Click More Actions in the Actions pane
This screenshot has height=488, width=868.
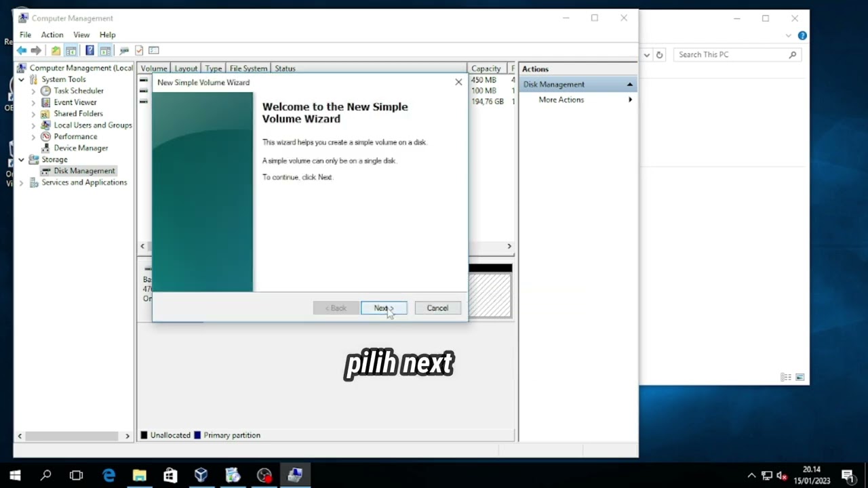561,100
